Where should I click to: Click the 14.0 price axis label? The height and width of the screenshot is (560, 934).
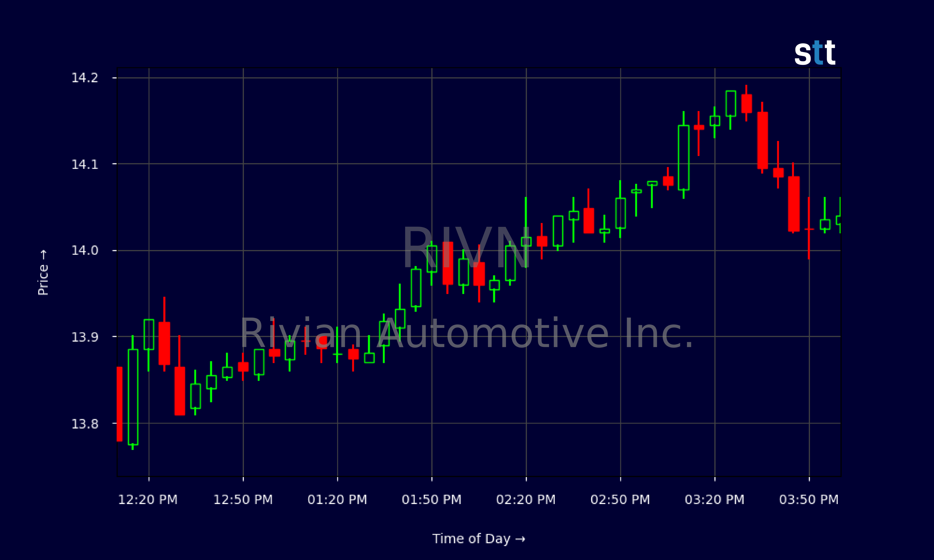[85, 250]
